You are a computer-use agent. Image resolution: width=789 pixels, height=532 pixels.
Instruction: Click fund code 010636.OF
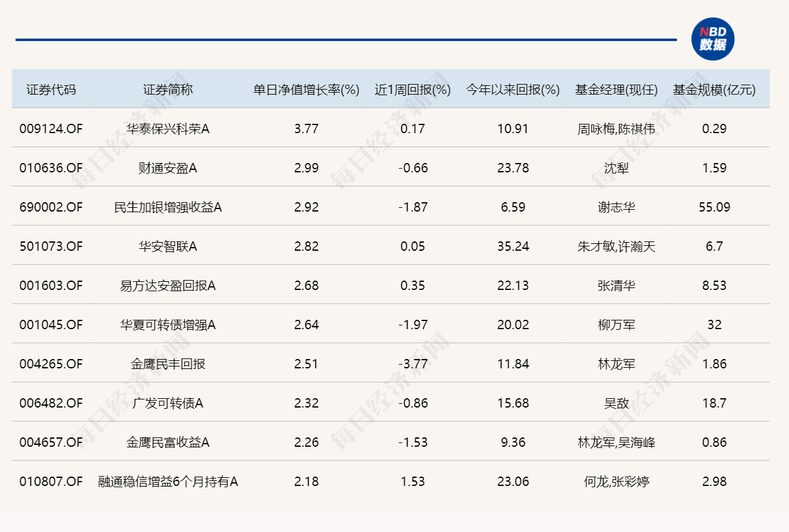click(x=51, y=168)
